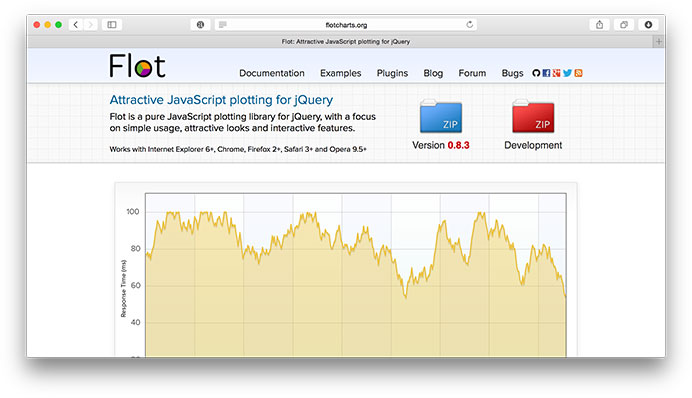Download the red Development ZIP folder

(533, 116)
